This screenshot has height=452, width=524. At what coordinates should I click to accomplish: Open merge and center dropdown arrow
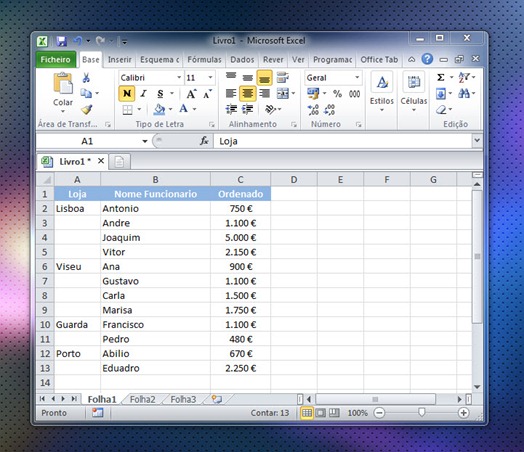(x=293, y=94)
